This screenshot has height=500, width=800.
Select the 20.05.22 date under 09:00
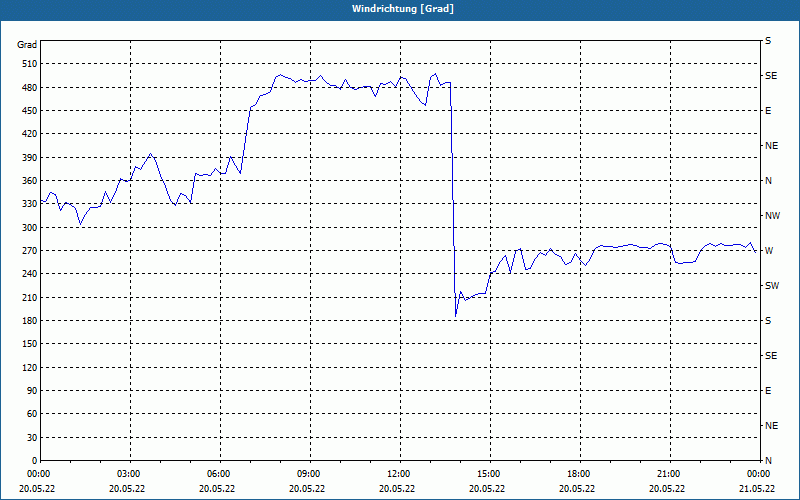pyautogui.click(x=307, y=489)
